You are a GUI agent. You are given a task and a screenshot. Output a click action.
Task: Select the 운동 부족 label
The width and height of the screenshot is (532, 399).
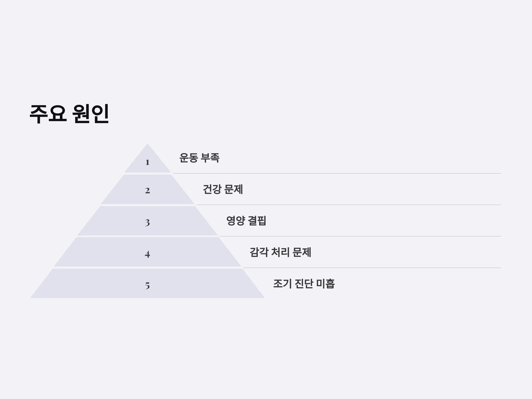point(199,158)
